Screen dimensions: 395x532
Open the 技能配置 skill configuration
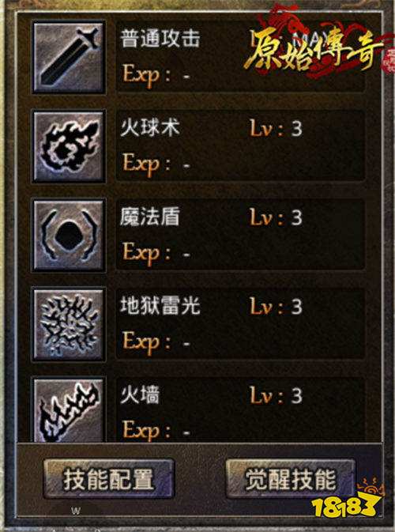(x=108, y=479)
